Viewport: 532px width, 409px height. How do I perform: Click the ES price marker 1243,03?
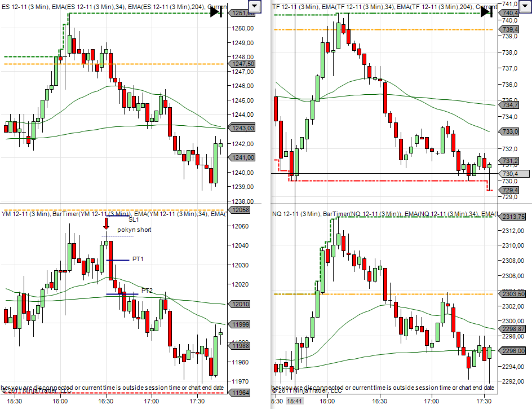tap(242, 128)
